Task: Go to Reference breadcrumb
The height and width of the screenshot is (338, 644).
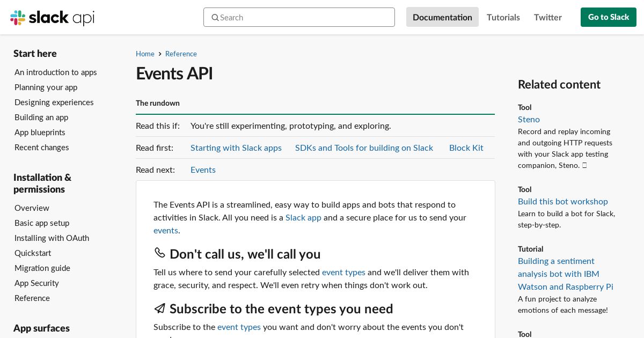Action: click(181, 54)
